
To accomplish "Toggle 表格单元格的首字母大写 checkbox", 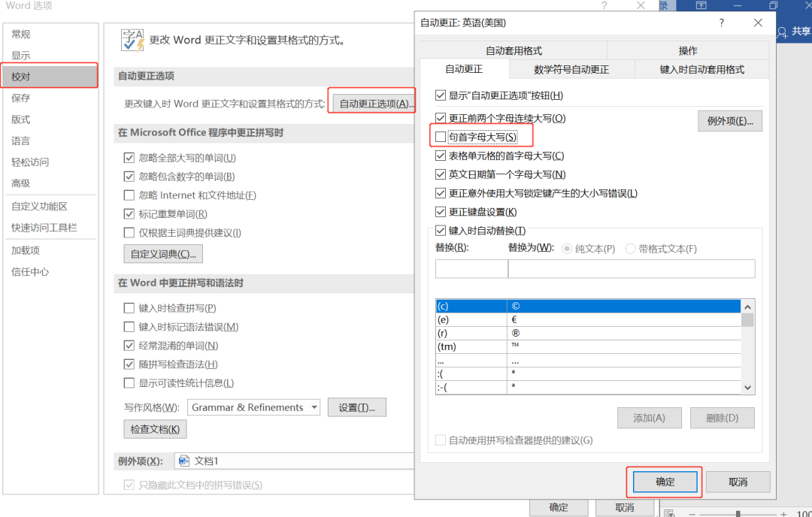I will (x=441, y=156).
